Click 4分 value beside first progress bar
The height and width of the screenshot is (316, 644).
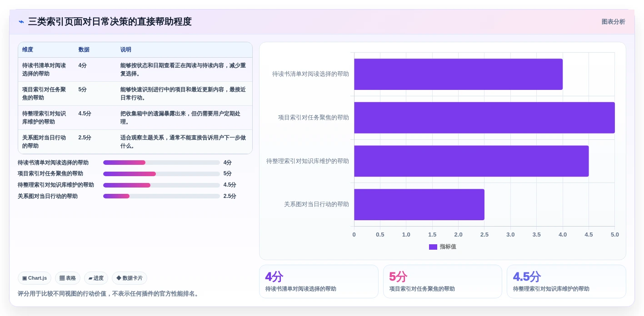228,163
